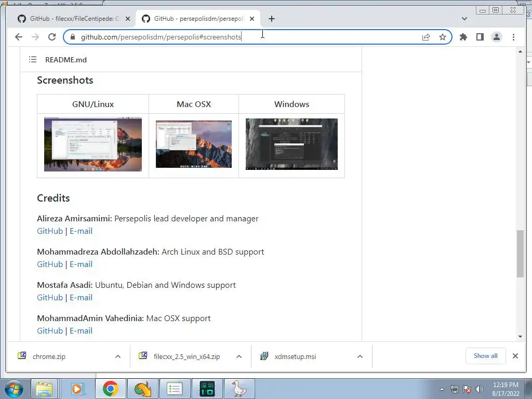
Task: Toggle the browser side panel icon
Action: (480, 37)
